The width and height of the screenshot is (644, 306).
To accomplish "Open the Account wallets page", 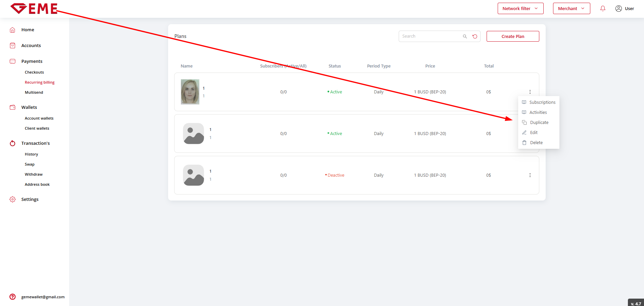I will [39, 118].
